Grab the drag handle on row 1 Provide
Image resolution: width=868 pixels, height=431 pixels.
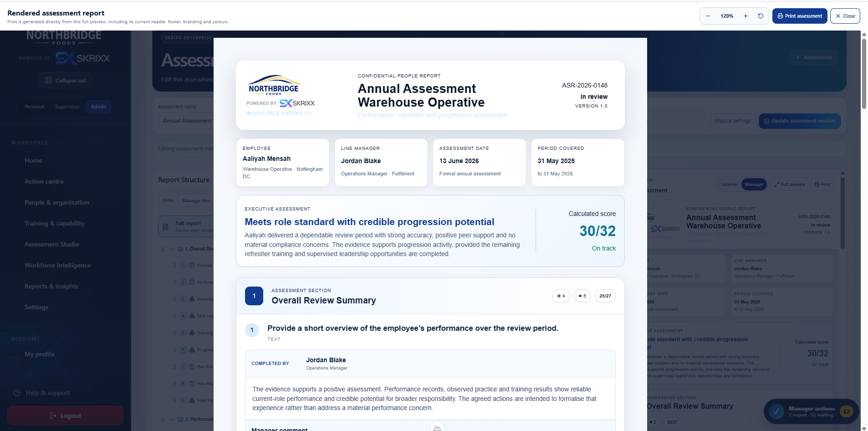(x=174, y=265)
